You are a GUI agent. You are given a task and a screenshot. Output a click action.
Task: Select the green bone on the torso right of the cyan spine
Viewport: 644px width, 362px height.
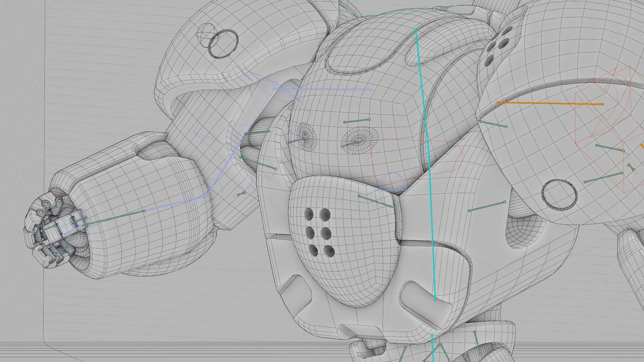tap(487, 206)
